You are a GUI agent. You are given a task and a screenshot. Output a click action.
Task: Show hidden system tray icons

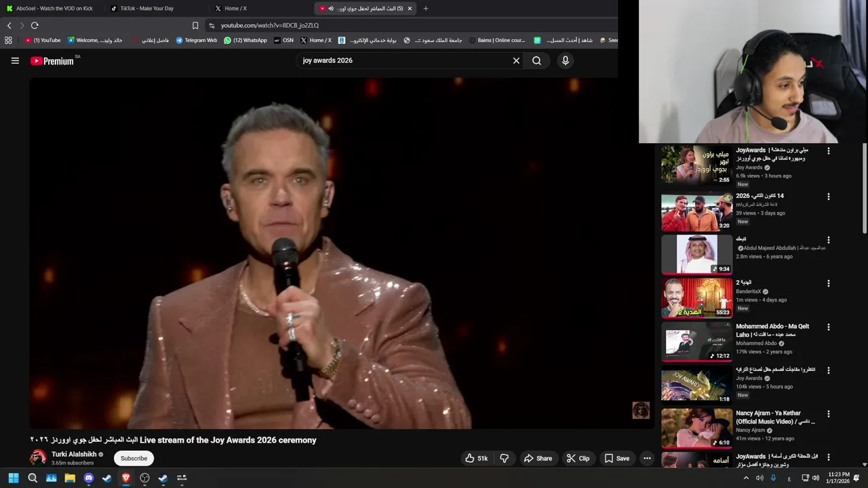[x=747, y=478]
